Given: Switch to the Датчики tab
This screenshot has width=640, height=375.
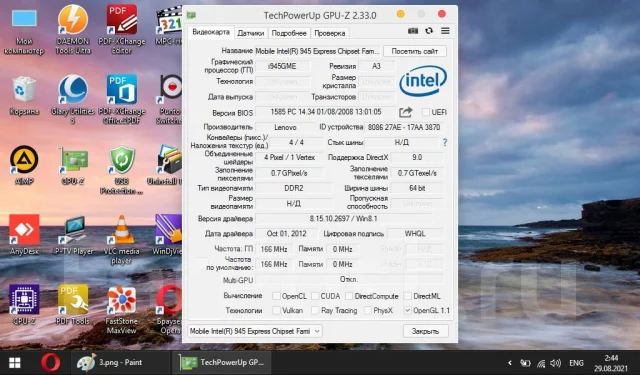Looking at the screenshot, I should click(251, 33).
